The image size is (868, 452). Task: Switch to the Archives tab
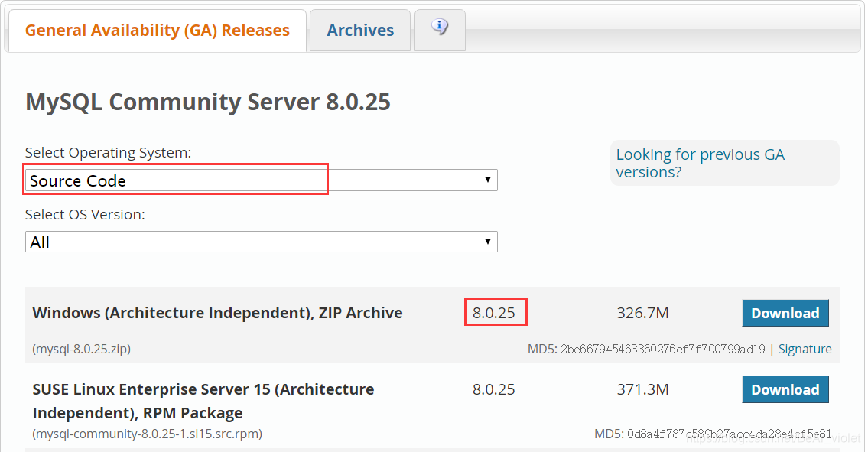coord(360,31)
